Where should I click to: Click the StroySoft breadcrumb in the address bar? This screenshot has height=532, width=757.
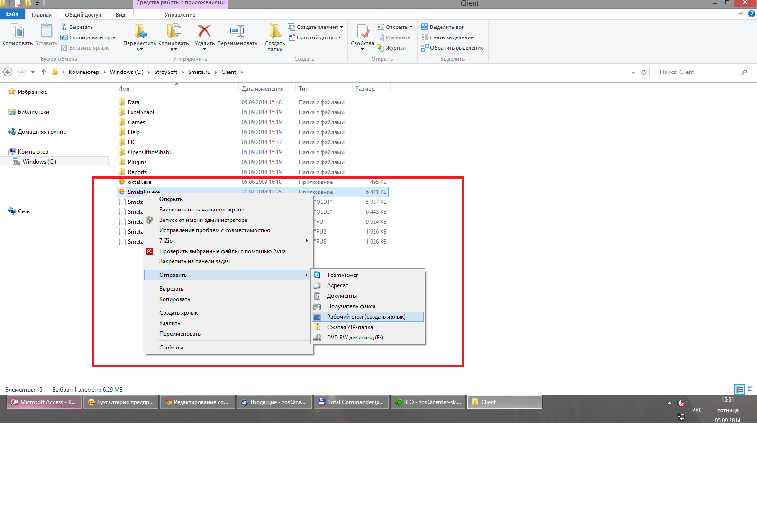coord(165,72)
